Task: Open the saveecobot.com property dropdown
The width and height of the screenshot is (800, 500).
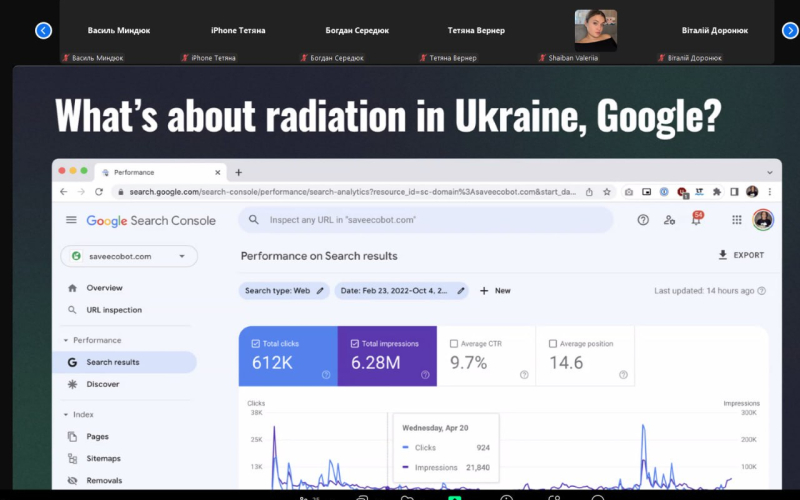Action: pos(129,256)
